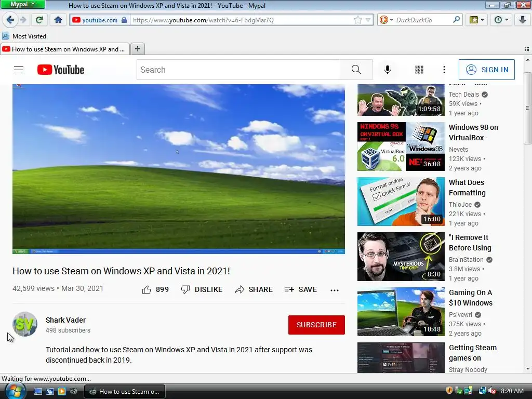The height and width of the screenshot is (399, 532).
Task: Launch Windows Media Player from quick launch
Action: (x=62, y=392)
